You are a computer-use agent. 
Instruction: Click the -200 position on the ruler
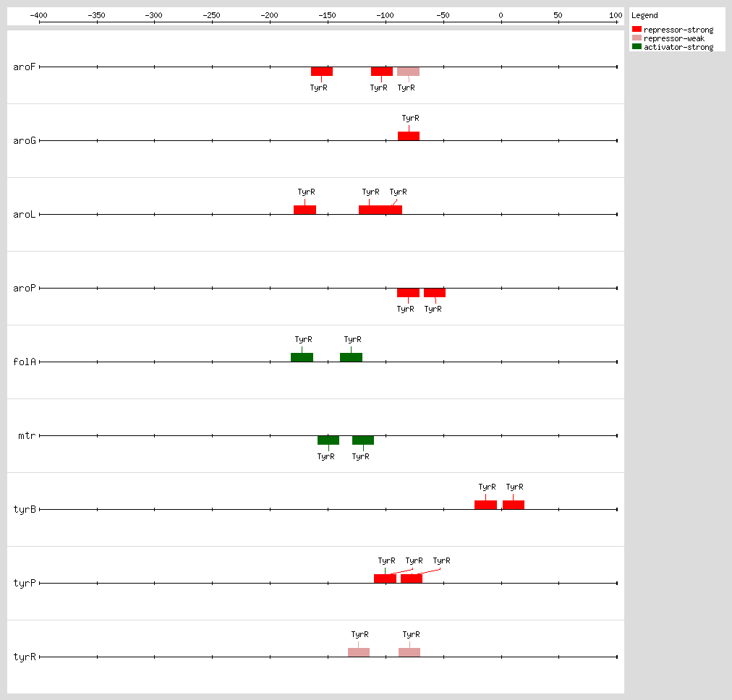269,15
